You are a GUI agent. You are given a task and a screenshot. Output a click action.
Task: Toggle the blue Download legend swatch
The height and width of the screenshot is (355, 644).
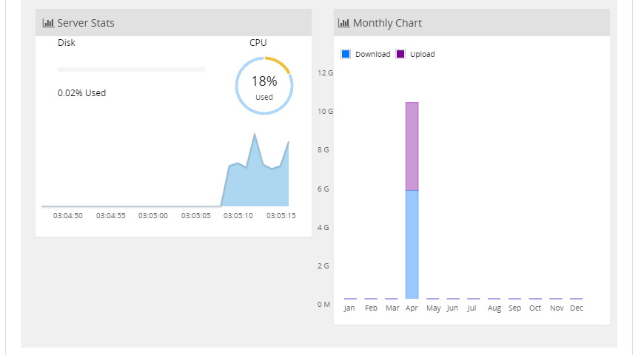pyautogui.click(x=346, y=54)
